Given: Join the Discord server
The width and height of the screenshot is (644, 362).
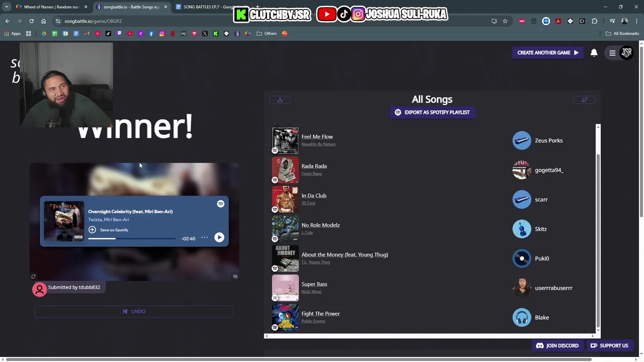Looking at the screenshot, I should pyautogui.click(x=557, y=345).
